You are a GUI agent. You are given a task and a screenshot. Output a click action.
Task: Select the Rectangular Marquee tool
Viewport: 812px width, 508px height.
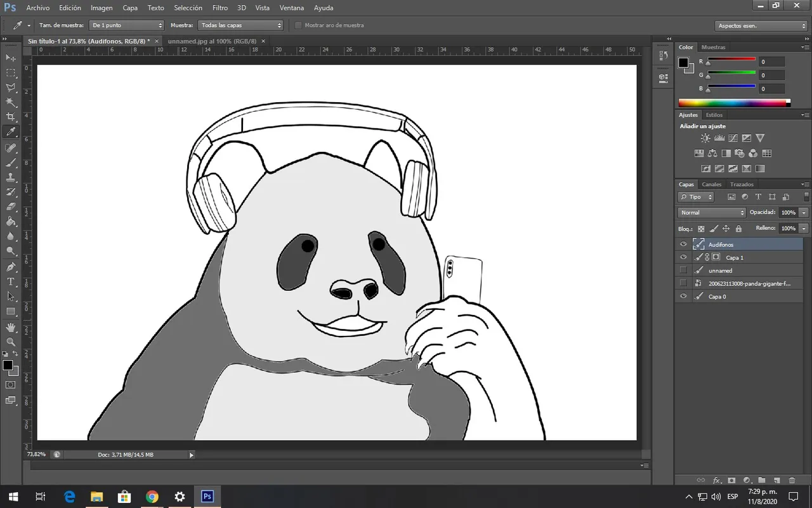click(x=11, y=73)
